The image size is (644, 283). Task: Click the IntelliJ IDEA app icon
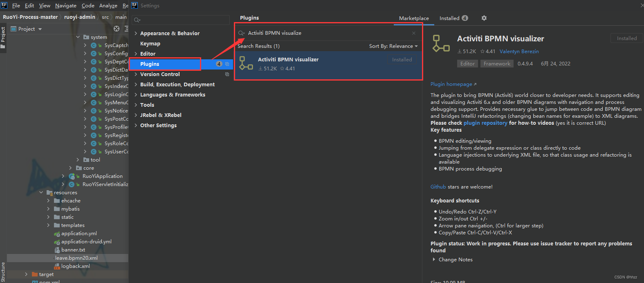click(x=4, y=5)
